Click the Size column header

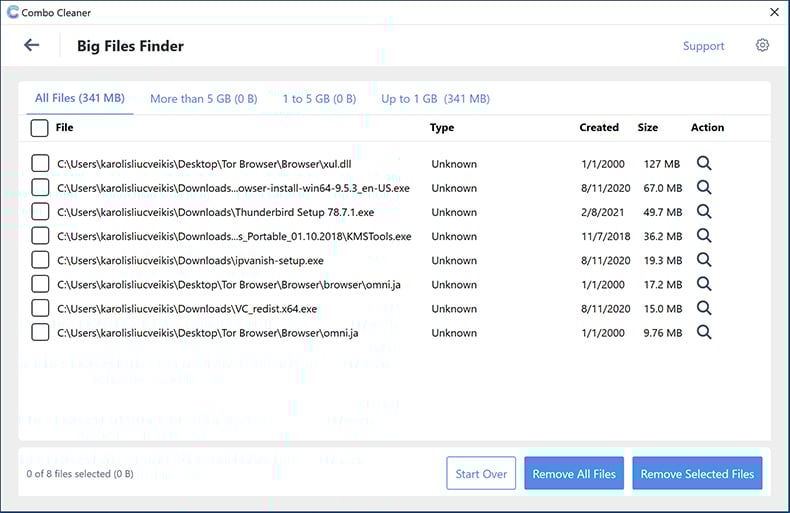click(x=647, y=127)
